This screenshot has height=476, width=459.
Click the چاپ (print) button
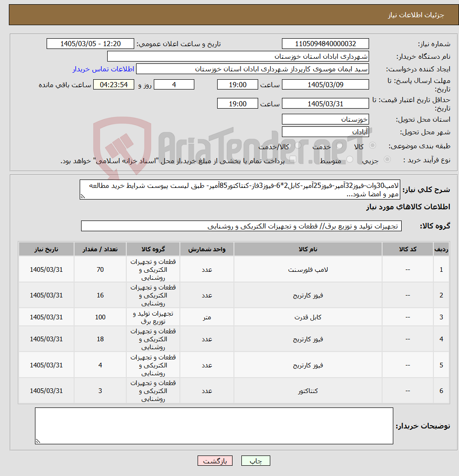[255, 461]
